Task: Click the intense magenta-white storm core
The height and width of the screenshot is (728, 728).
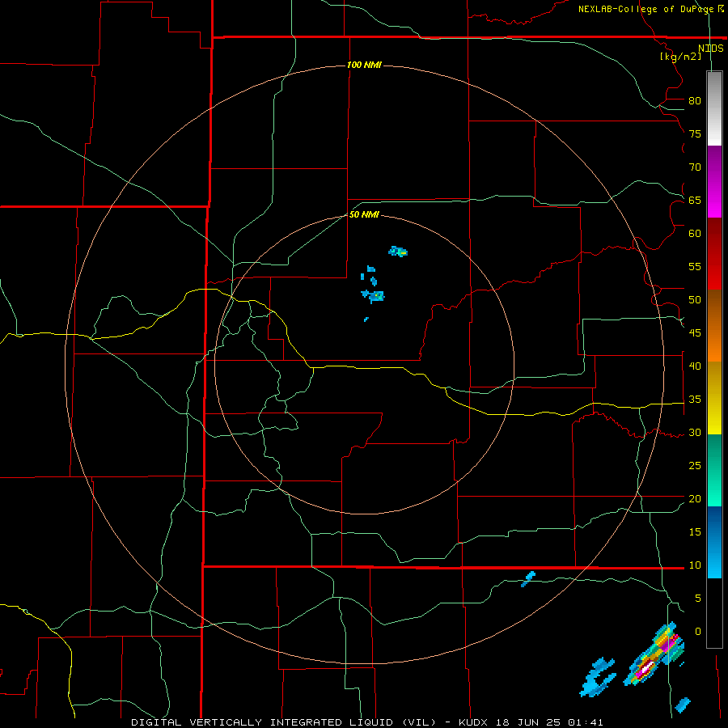Action: (x=646, y=669)
